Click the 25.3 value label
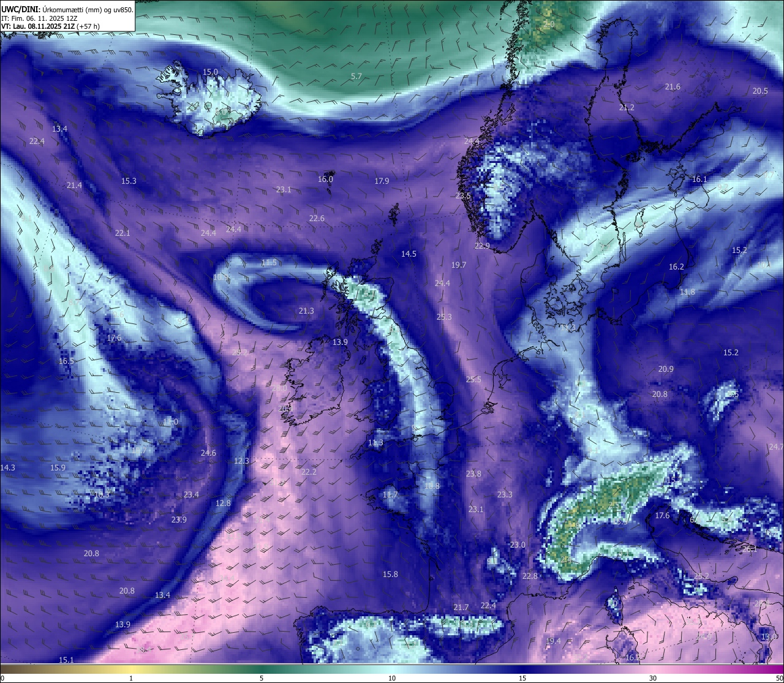This screenshot has height=683, width=784. pos(444,317)
